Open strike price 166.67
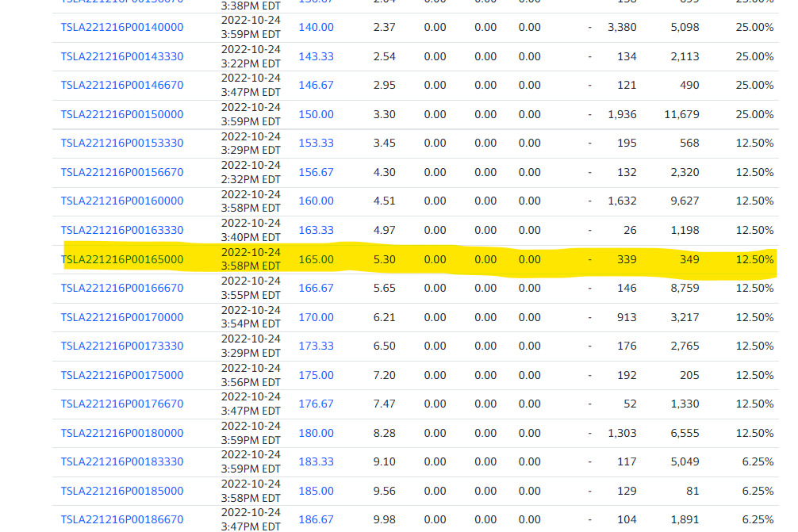The image size is (798, 532). pos(316,288)
